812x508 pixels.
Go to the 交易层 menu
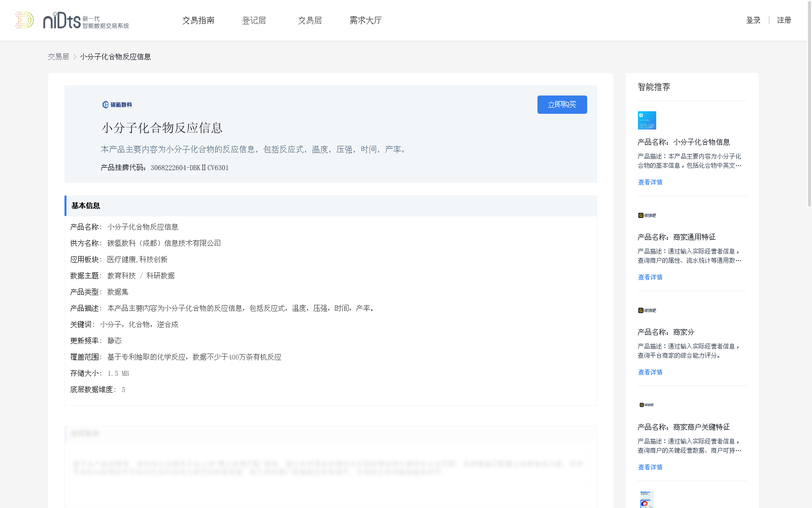point(310,20)
